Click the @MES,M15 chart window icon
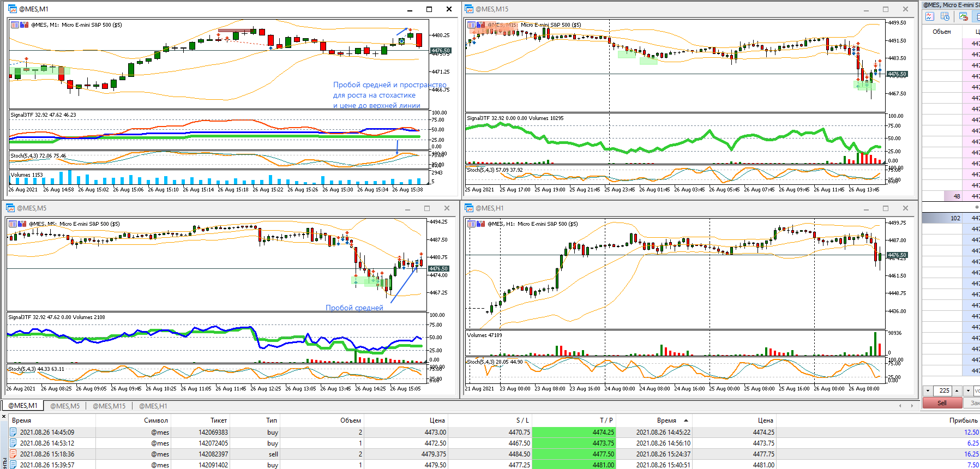This screenshot has height=469, width=980. [469, 9]
